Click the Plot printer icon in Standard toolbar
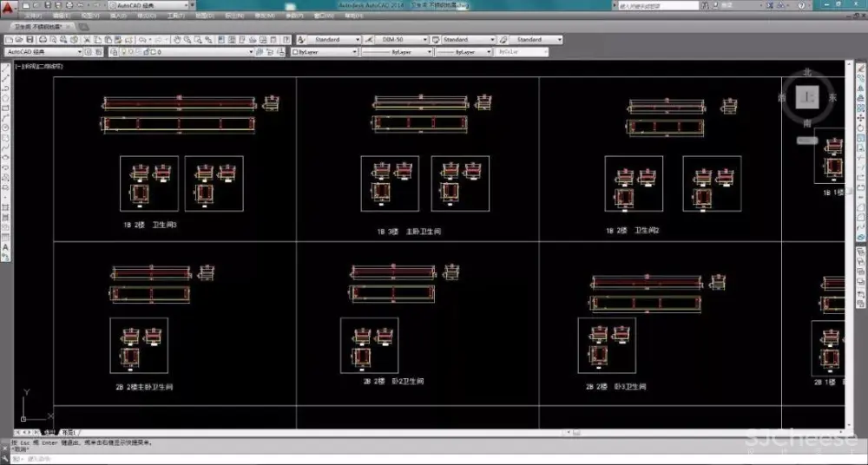This screenshot has width=868, height=465. [x=43, y=40]
